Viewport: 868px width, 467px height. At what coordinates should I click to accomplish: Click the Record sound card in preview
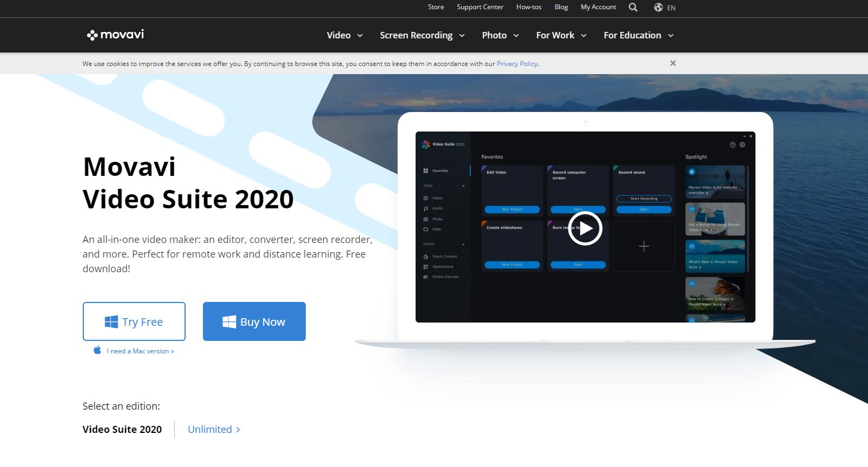pos(644,190)
